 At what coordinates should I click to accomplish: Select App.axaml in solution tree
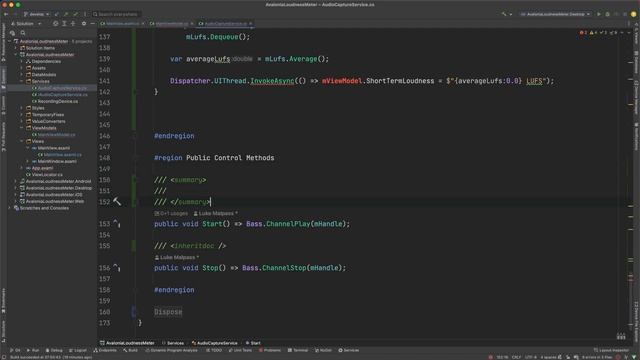point(40,168)
